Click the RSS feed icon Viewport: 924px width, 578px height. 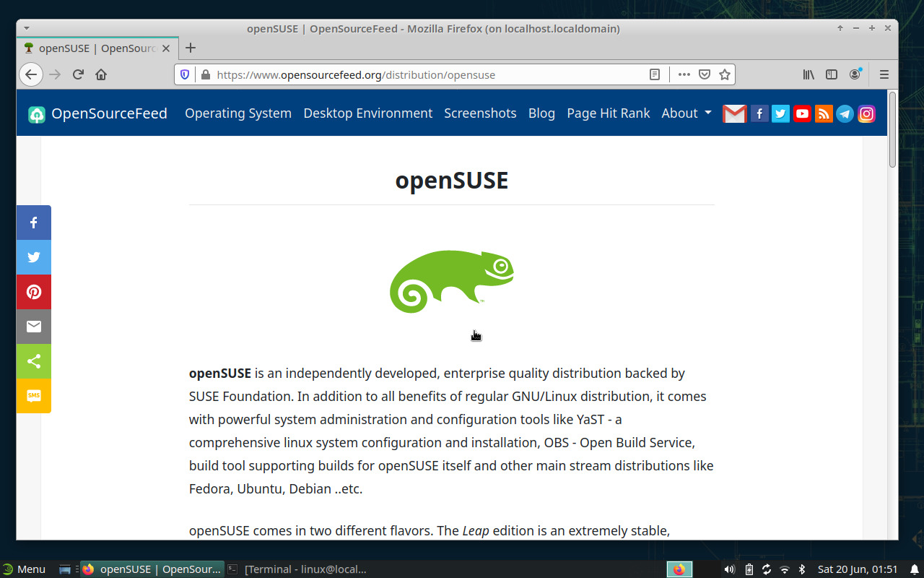point(823,113)
